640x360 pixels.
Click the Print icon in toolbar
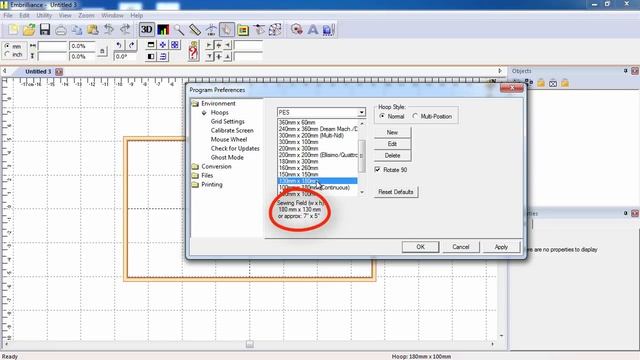pos(61,29)
